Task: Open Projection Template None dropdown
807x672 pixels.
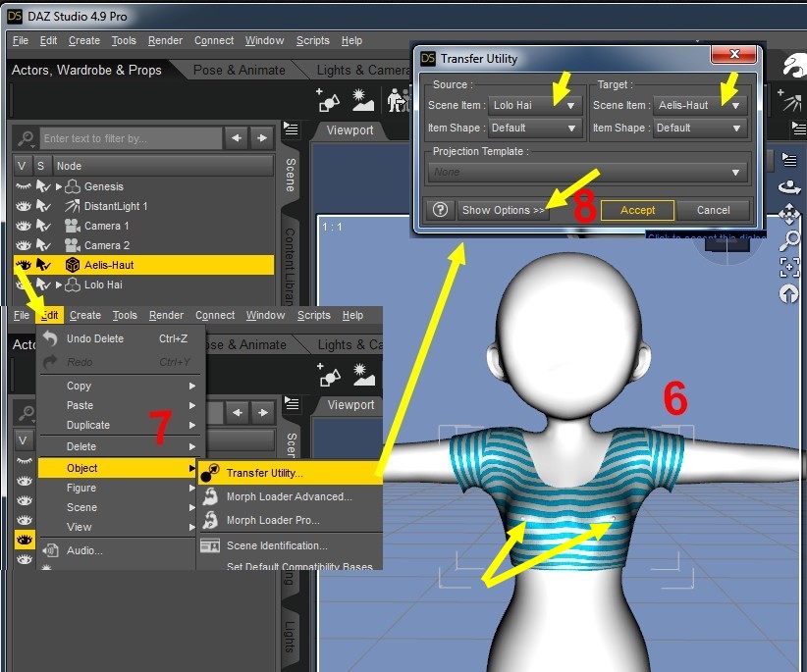Action: [587, 173]
